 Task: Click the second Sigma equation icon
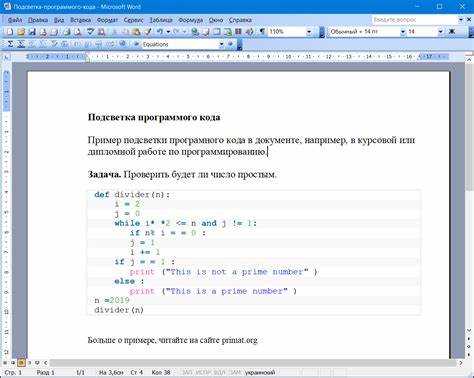(x=21, y=44)
